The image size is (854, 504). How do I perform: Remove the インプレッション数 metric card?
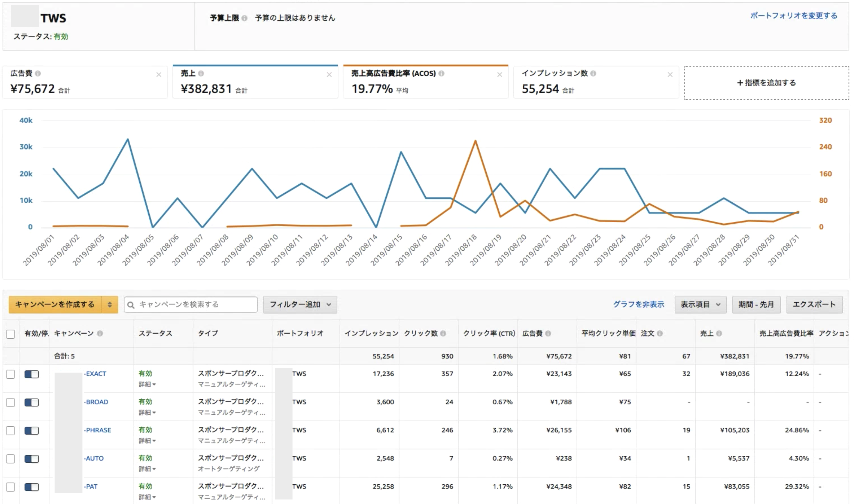(670, 75)
